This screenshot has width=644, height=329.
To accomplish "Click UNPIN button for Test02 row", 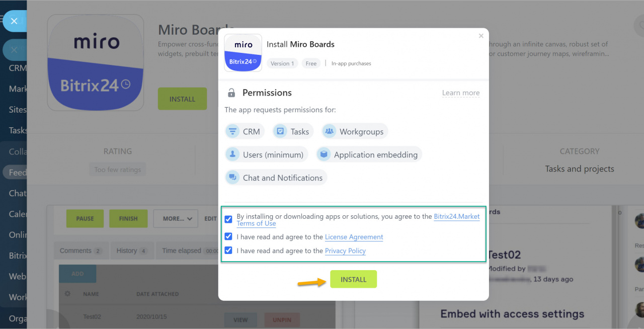I will (282, 320).
